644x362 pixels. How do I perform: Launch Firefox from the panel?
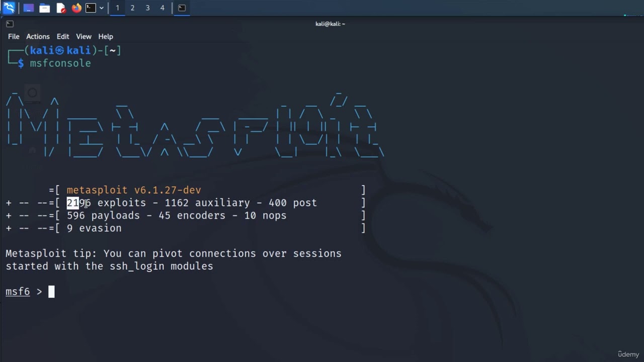click(76, 8)
